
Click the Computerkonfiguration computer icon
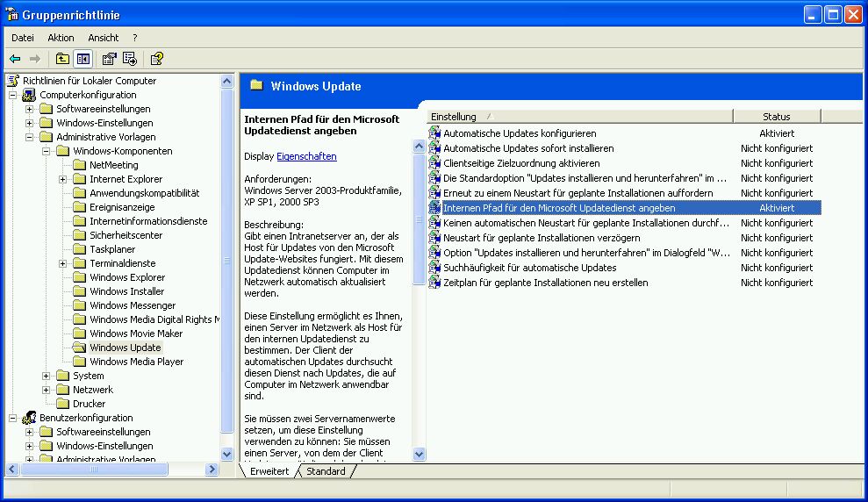coord(29,95)
